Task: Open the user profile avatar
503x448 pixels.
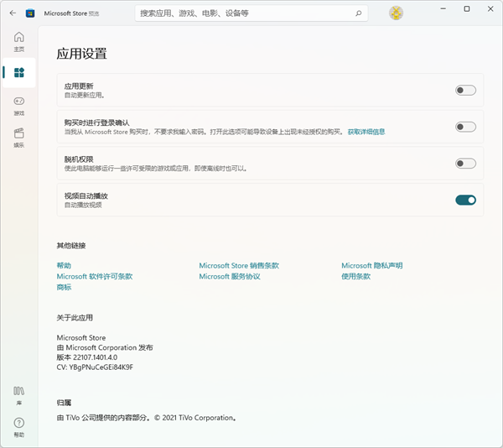Action: (397, 13)
